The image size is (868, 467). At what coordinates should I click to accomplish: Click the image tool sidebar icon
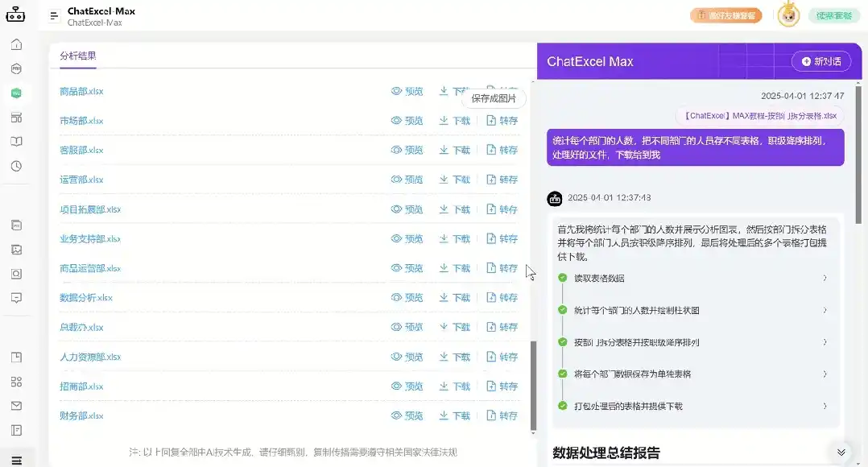17,250
